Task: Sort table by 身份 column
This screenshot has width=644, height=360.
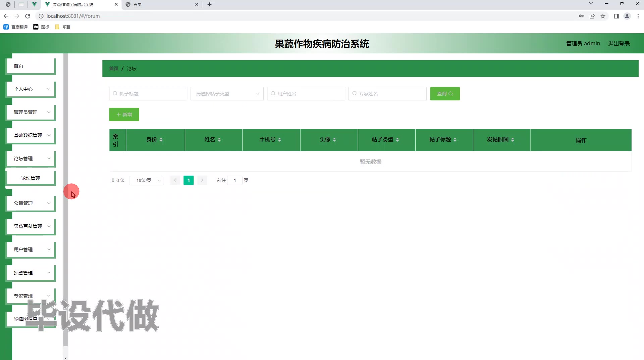Action: coord(161,140)
